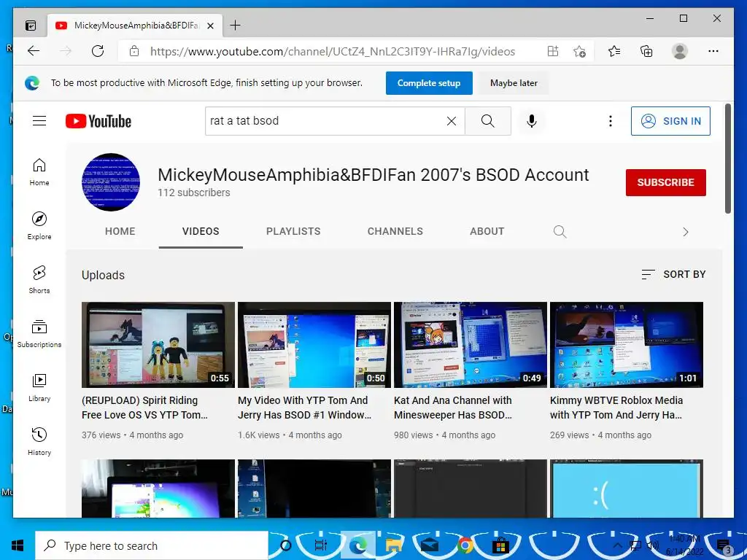Click the 112 subscribers text
This screenshot has width=747, height=560.
coord(194,192)
